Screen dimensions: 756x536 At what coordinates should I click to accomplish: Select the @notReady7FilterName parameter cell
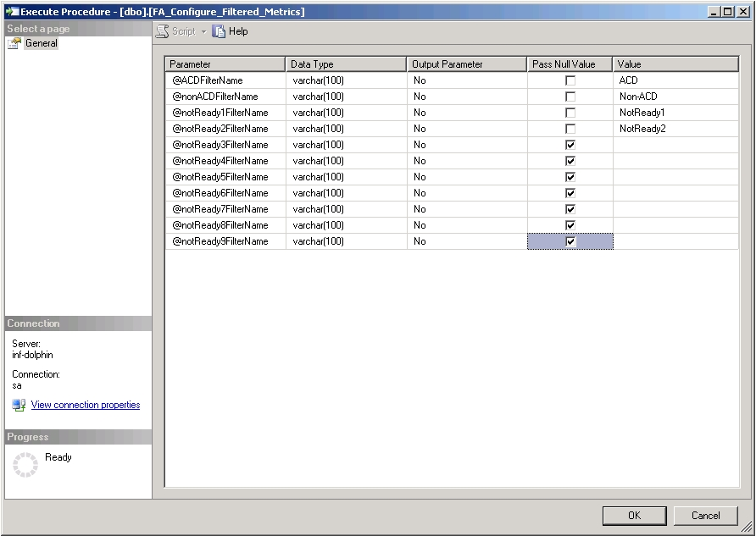pyautogui.click(x=225, y=209)
